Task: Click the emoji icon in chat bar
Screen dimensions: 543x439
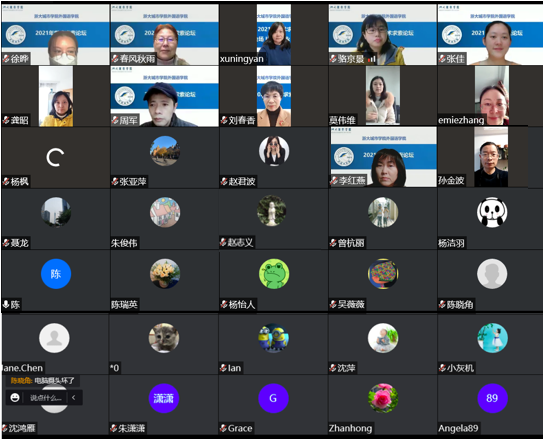Action: tap(15, 397)
